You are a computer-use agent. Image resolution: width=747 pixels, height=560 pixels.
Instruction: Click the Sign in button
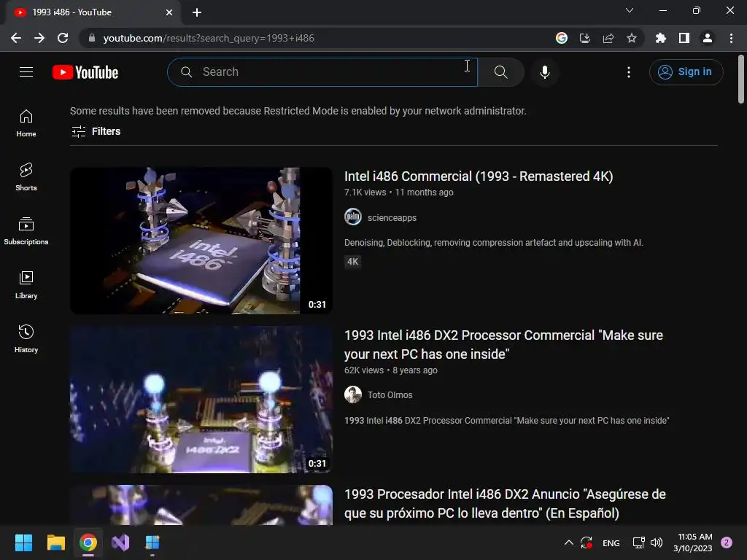coord(686,72)
